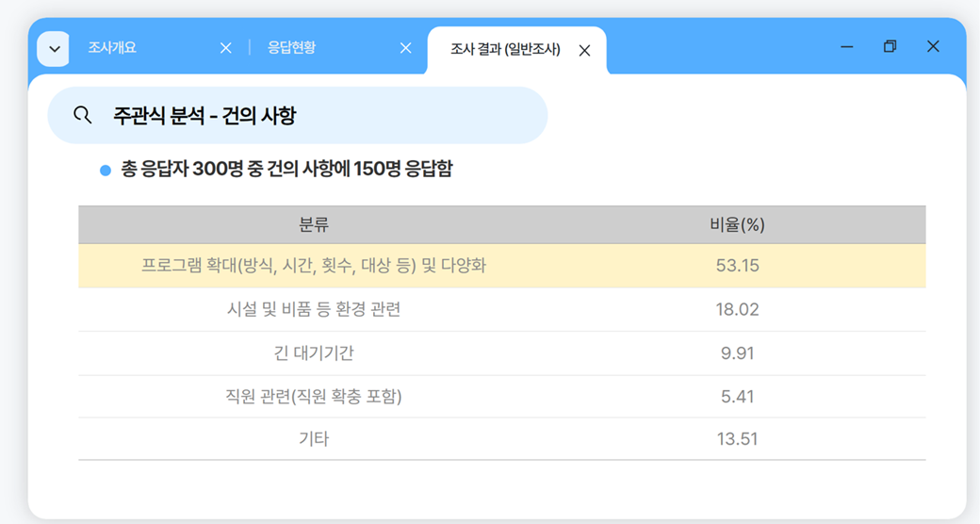
Task: Select the 직원 관련(직원 확충 포함) row
Action: click(314, 397)
